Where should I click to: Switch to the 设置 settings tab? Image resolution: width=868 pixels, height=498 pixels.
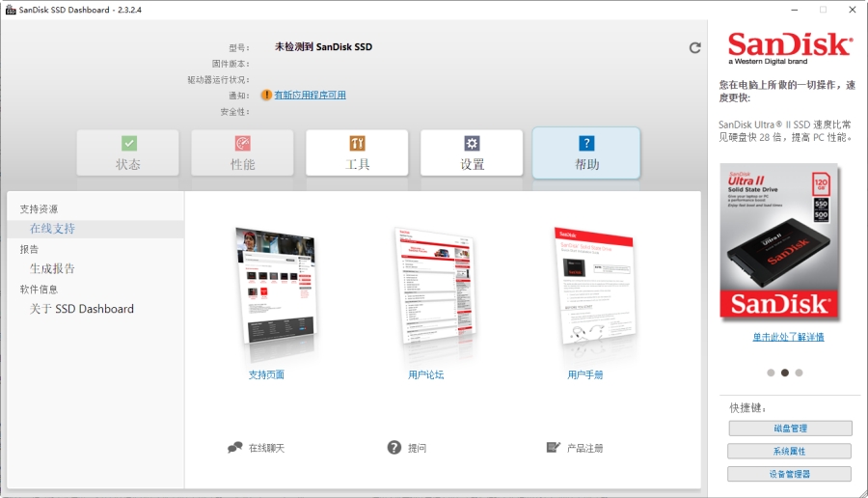tap(472, 152)
